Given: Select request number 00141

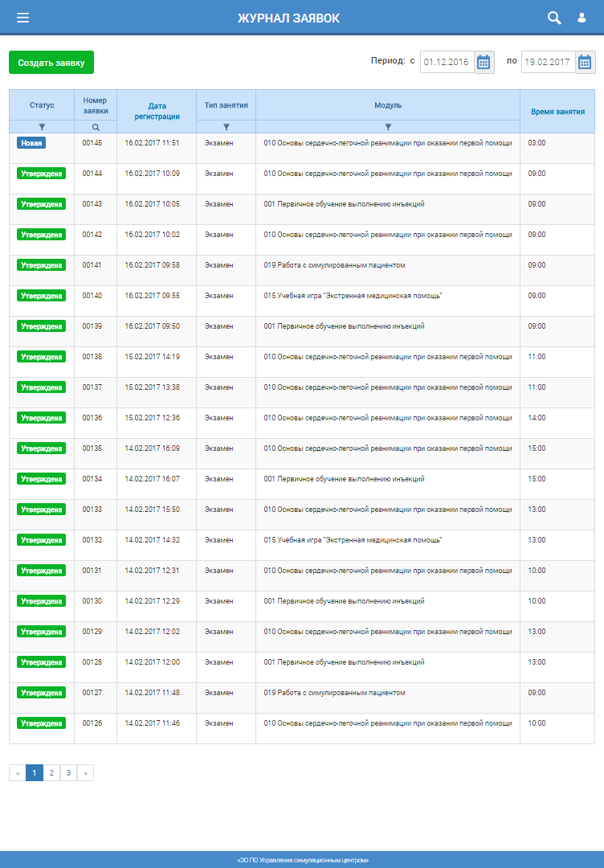Looking at the screenshot, I should [x=92, y=265].
